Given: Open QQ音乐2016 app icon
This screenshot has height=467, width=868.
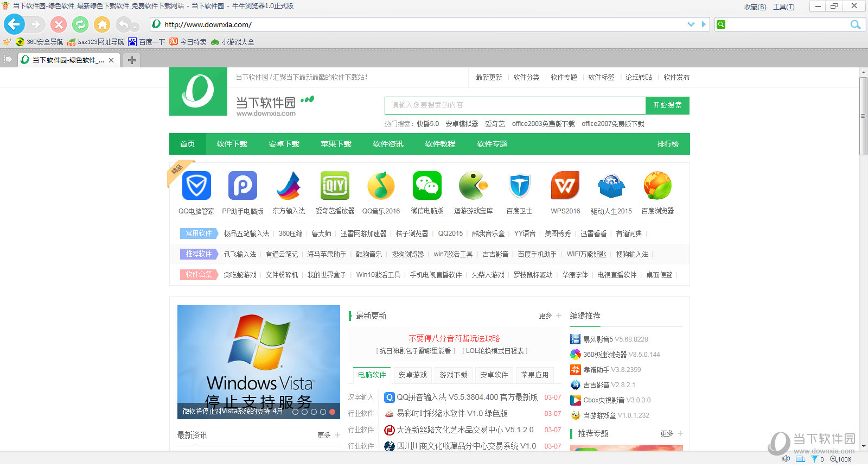Looking at the screenshot, I should 381,186.
